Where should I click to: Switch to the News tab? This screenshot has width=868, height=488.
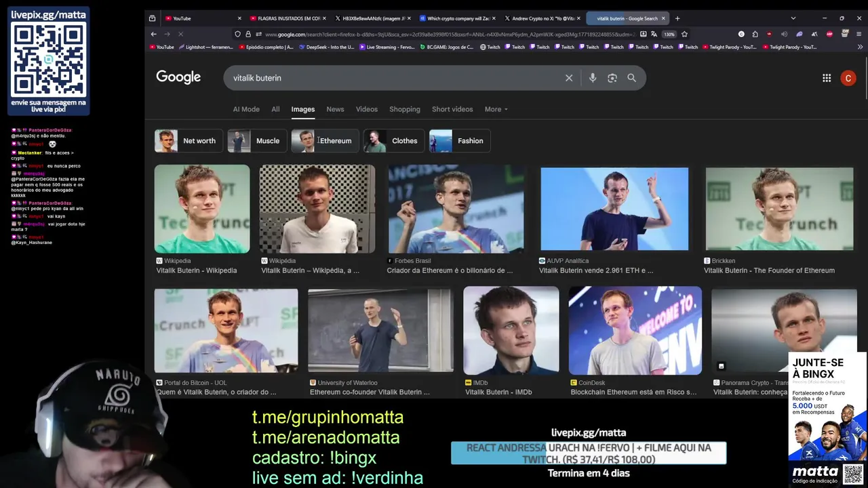[x=335, y=109]
